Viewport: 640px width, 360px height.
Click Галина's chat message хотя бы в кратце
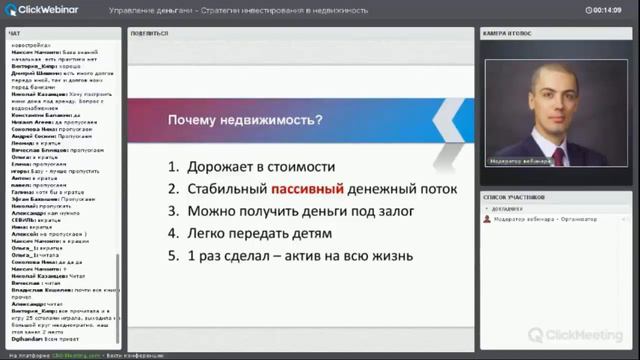48,192
